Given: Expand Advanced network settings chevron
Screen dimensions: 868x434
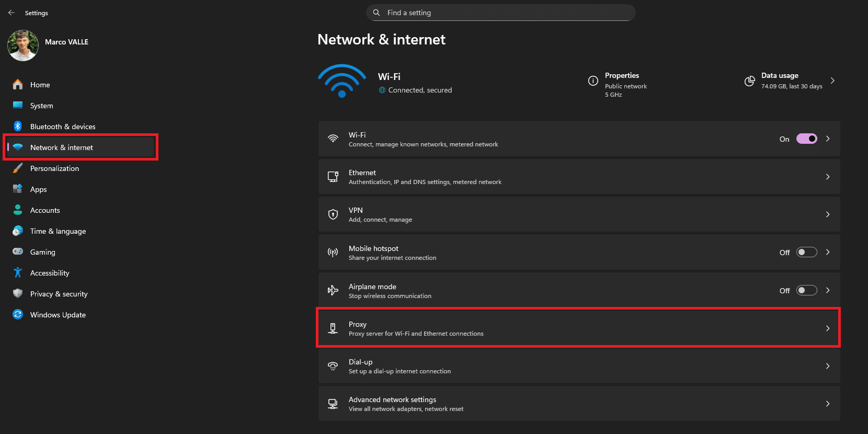Looking at the screenshot, I should pyautogui.click(x=828, y=404).
